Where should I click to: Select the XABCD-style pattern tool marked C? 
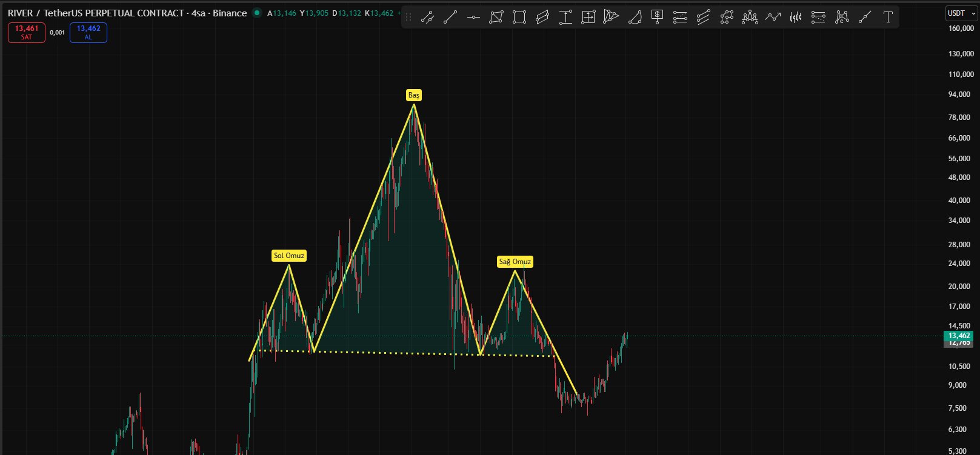[842, 18]
